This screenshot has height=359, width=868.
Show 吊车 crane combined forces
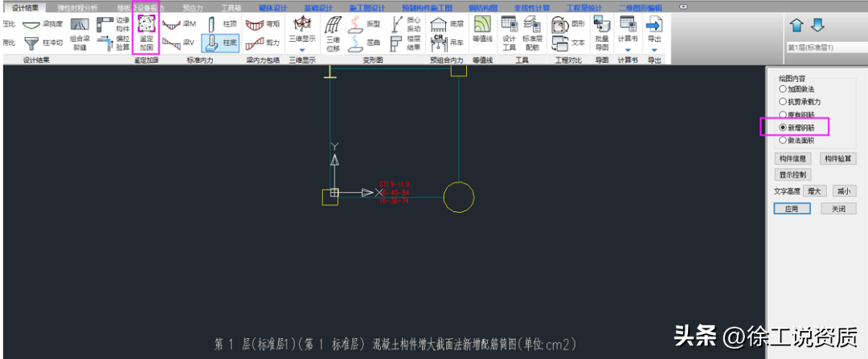click(448, 43)
